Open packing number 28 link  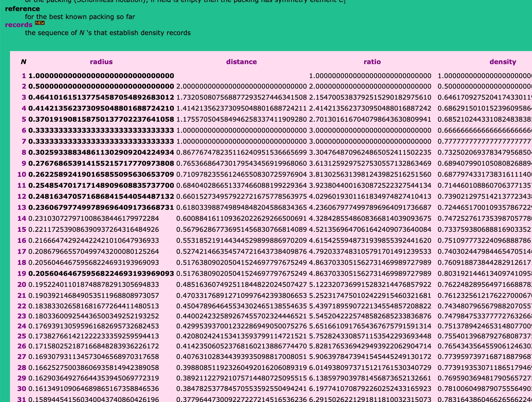pos(22,368)
